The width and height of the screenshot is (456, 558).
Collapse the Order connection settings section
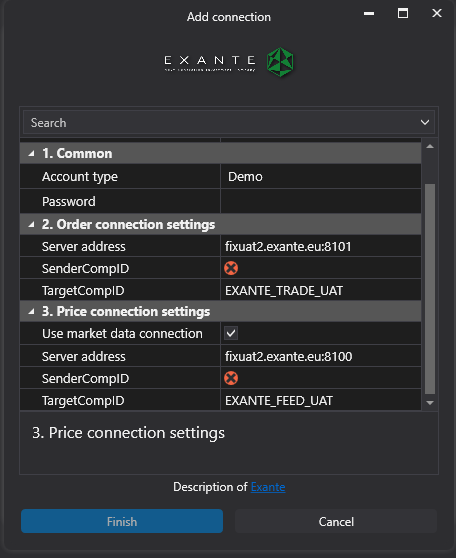[31, 224]
